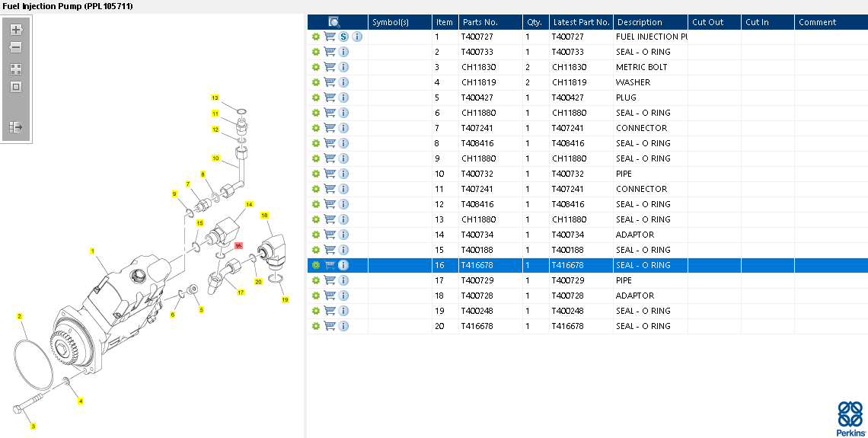The width and height of the screenshot is (868, 438).
Task: Click the single-square view icon
Action: coord(16,87)
